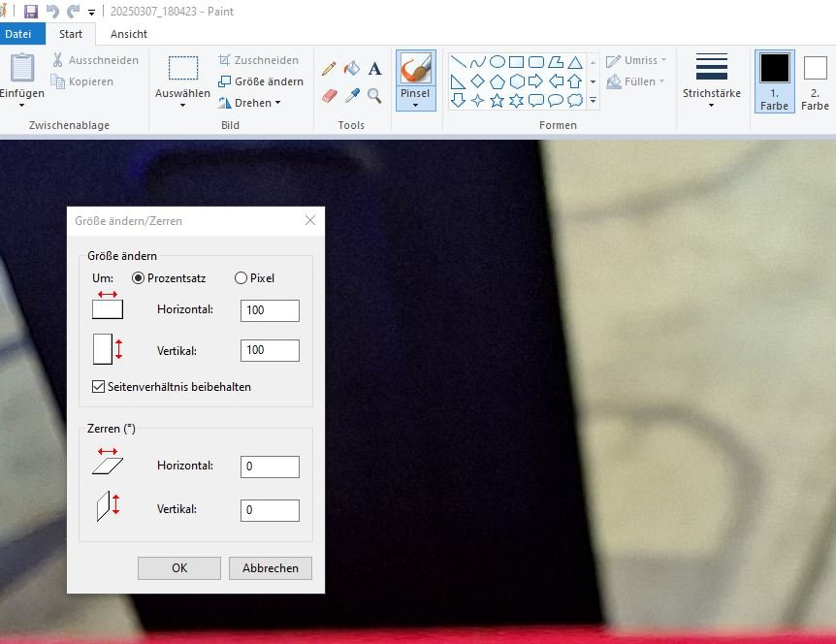
Task: Click the OK button
Action: (179, 568)
